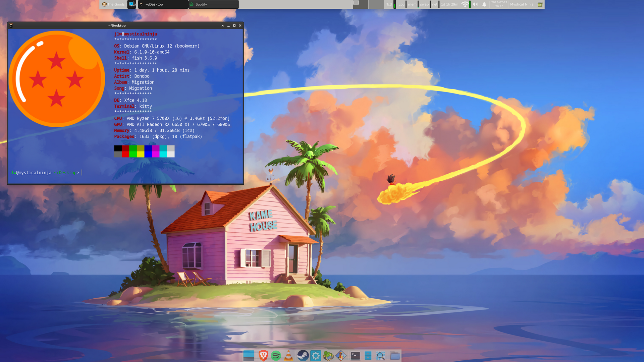Screen dimensions: 644x362
Task: Launch Spotify from the bottom dock
Action: pos(276,356)
